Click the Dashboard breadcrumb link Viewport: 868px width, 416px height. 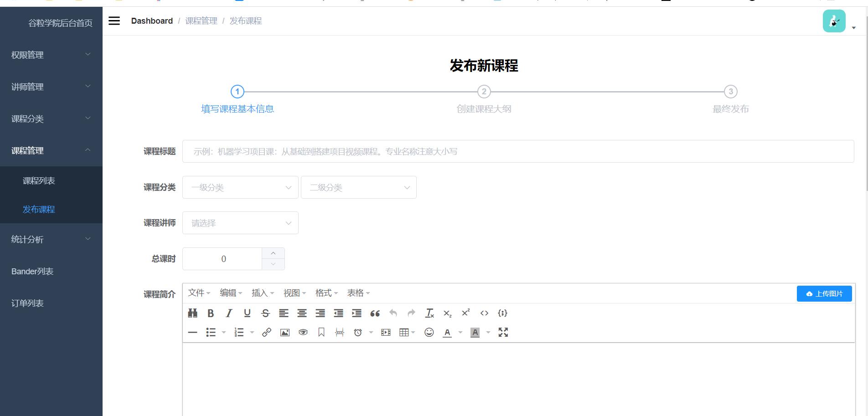tap(152, 21)
